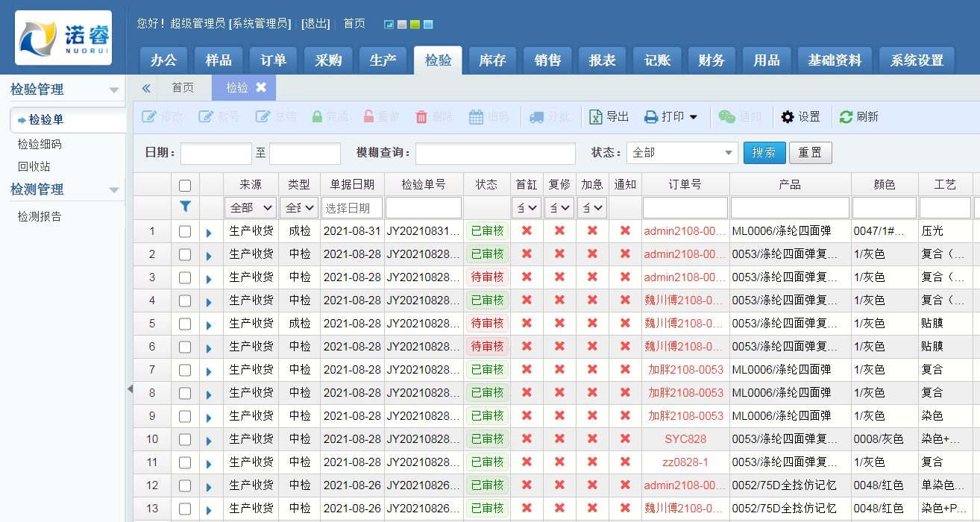980x522 pixels.
Task: Click the blue 搜索 button
Action: tap(764, 153)
